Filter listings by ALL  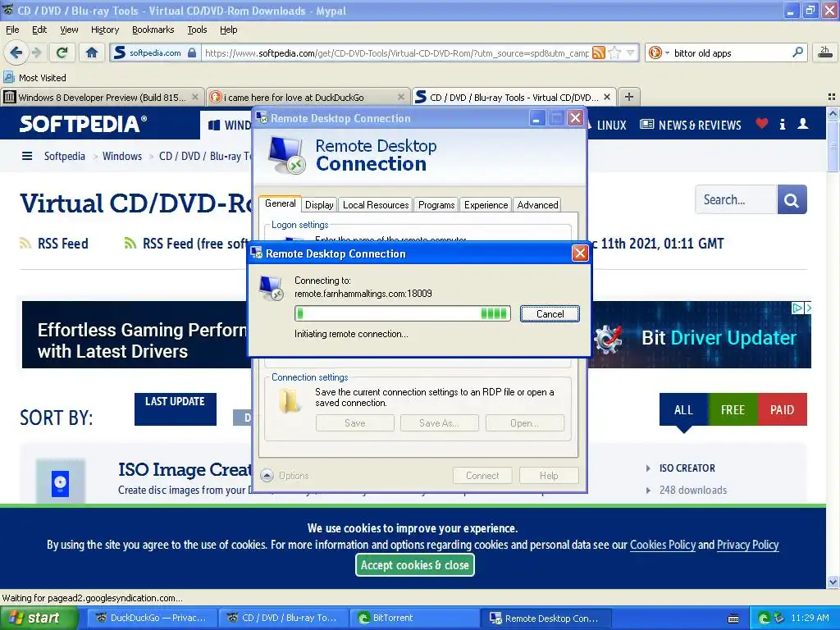coord(683,410)
